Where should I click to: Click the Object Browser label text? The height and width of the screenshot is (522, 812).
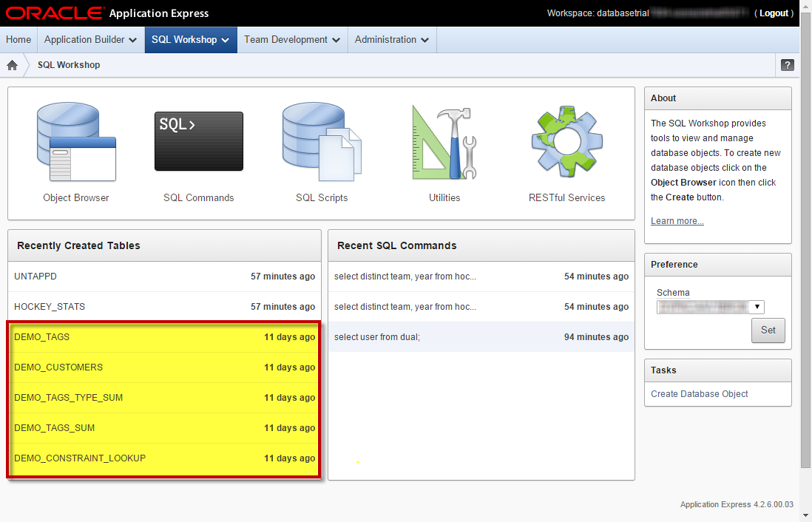(x=76, y=198)
